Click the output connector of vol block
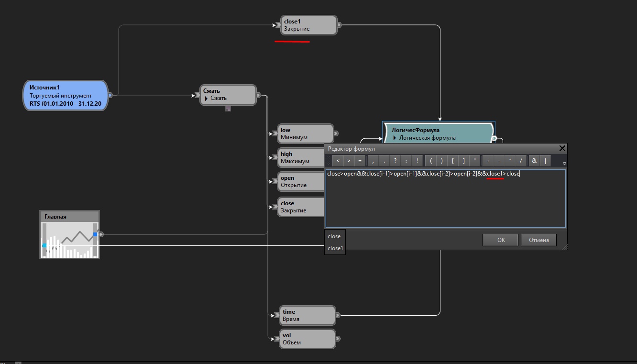Viewport: 637px width, 364px height. 339,339
